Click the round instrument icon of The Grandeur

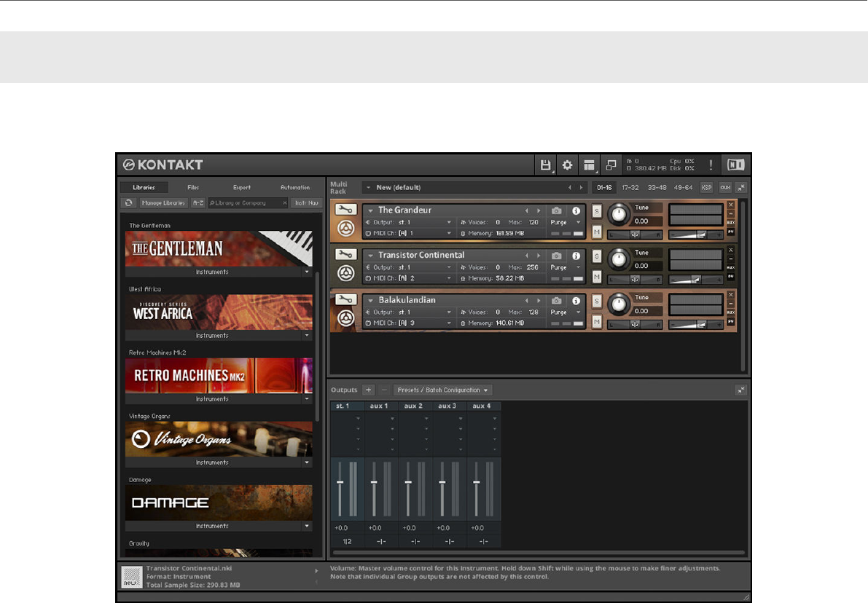(x=346, y=228)
